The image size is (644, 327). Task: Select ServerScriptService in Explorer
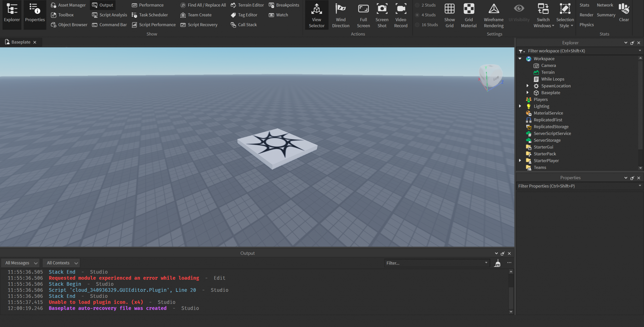point(552,133)
